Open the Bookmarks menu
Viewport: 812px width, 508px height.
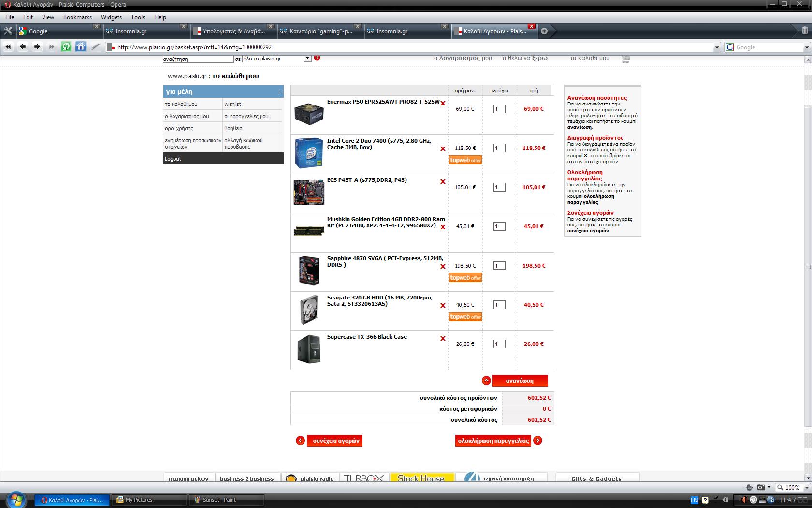[77, 17]
